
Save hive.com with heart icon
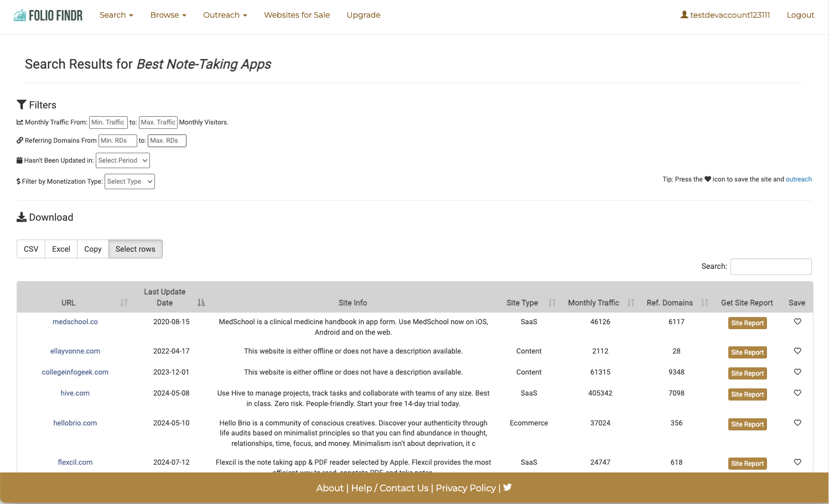797,393
